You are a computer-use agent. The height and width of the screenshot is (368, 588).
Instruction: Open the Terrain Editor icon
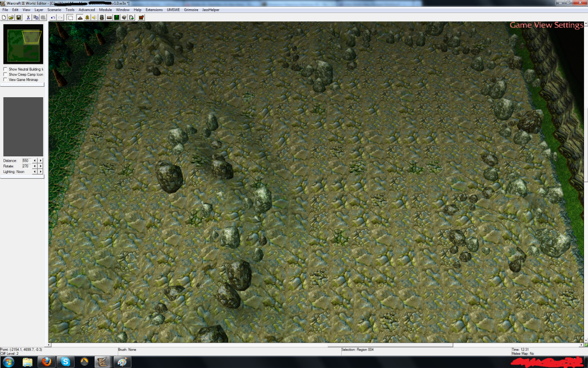[80, 17]
